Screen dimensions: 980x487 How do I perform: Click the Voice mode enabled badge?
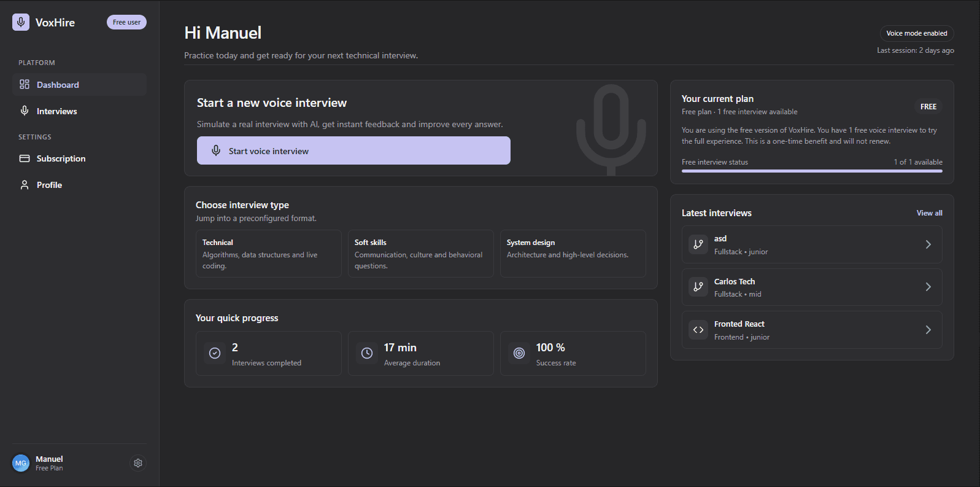(917, 33)
